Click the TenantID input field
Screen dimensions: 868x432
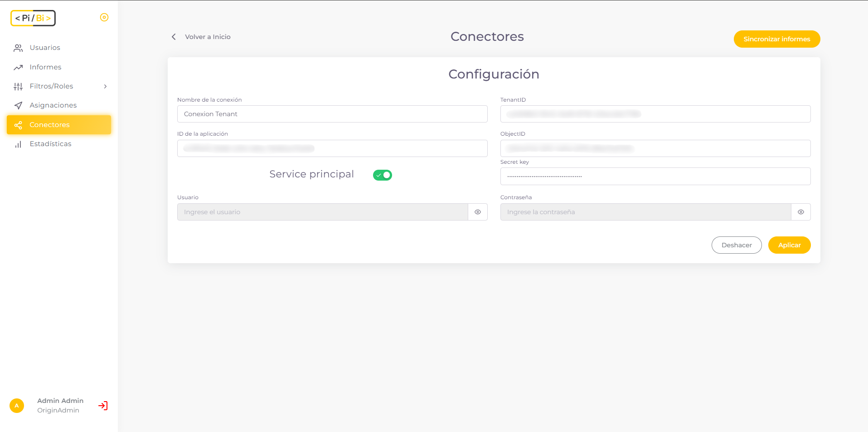[655, 114]
